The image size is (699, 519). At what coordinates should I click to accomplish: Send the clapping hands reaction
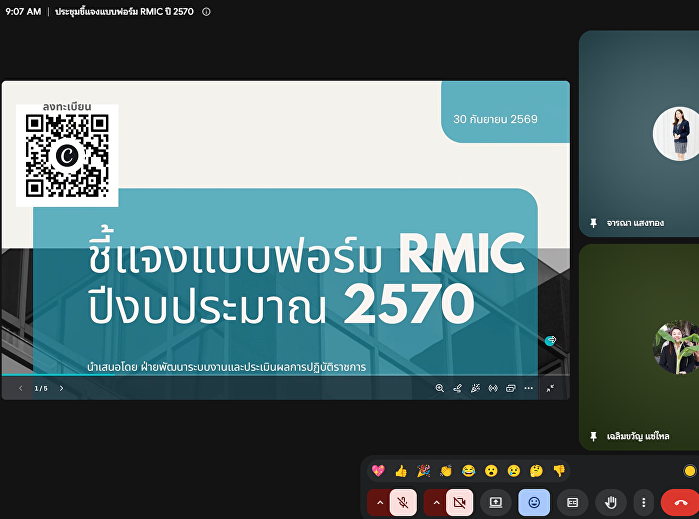[446, 471]
